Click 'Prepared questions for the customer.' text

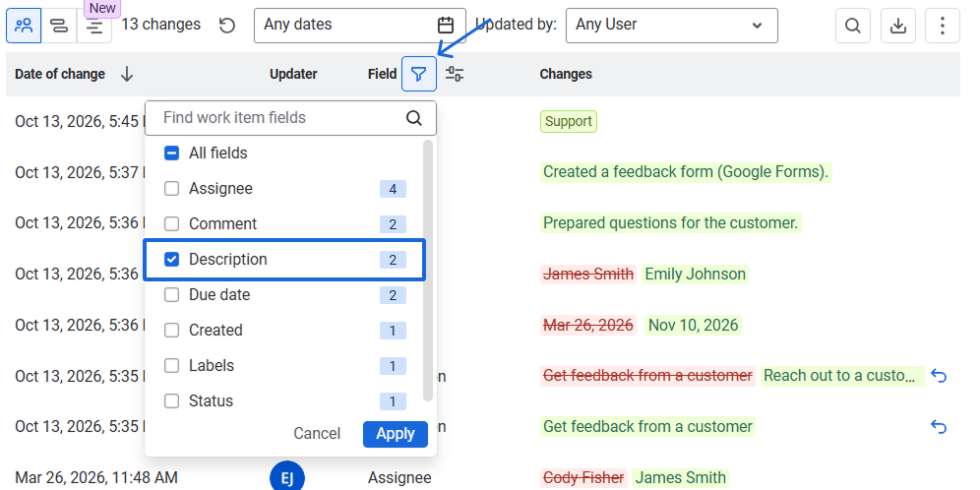[x=671, y=223]
